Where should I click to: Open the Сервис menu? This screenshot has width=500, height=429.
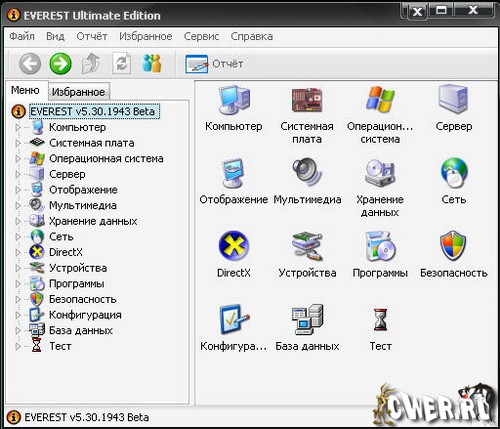coord(201,36)
